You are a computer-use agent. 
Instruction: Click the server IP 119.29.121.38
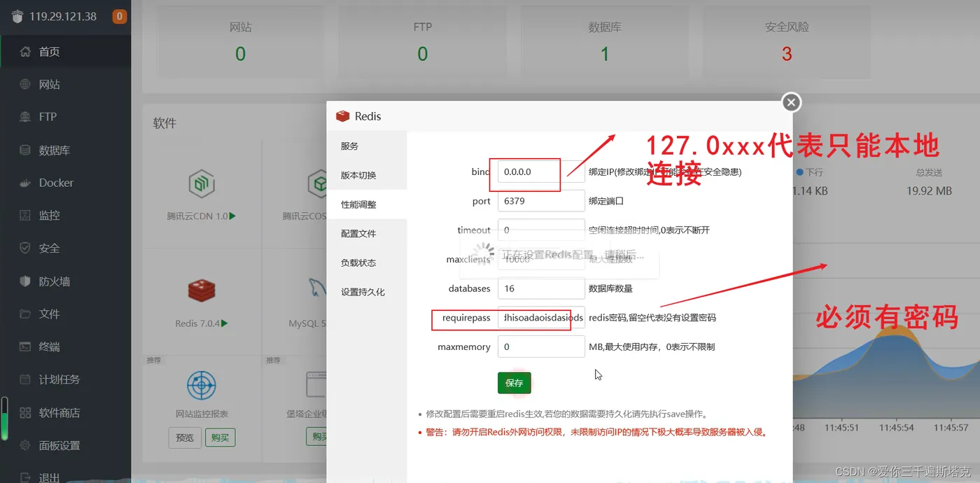coord(63,16)
